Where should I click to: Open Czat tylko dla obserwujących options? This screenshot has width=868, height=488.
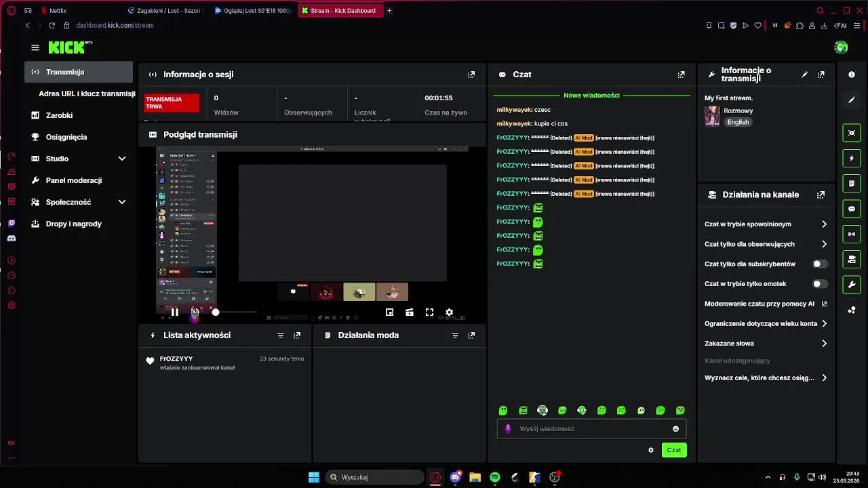[766, 244]
